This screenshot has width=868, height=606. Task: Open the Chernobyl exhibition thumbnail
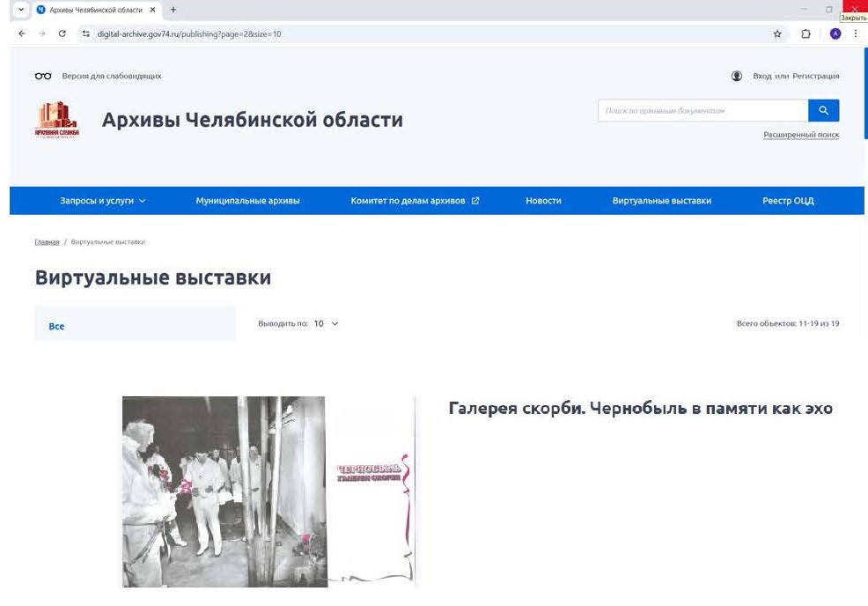click(268, 491)
